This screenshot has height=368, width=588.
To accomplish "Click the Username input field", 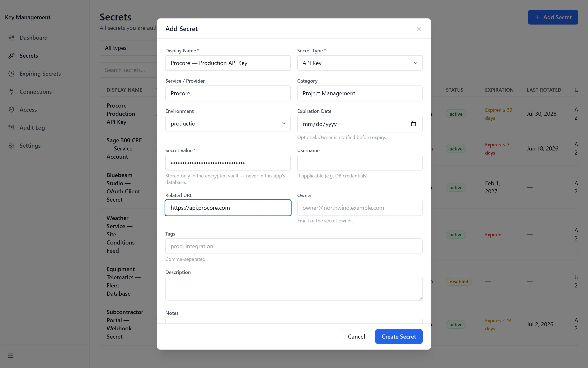I will (x=360, y=163).
